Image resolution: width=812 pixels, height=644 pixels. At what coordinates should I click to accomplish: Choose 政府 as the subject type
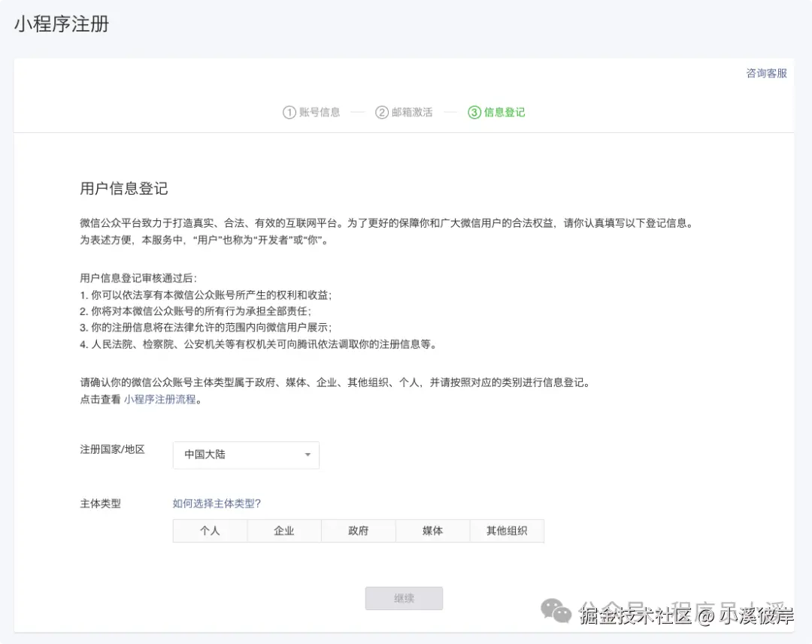pyautogui.click(x=358, y=531)
